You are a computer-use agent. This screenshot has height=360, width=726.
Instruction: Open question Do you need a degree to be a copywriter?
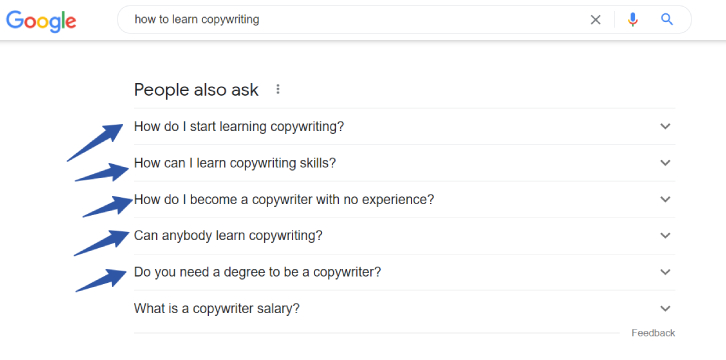coord(257,272)
